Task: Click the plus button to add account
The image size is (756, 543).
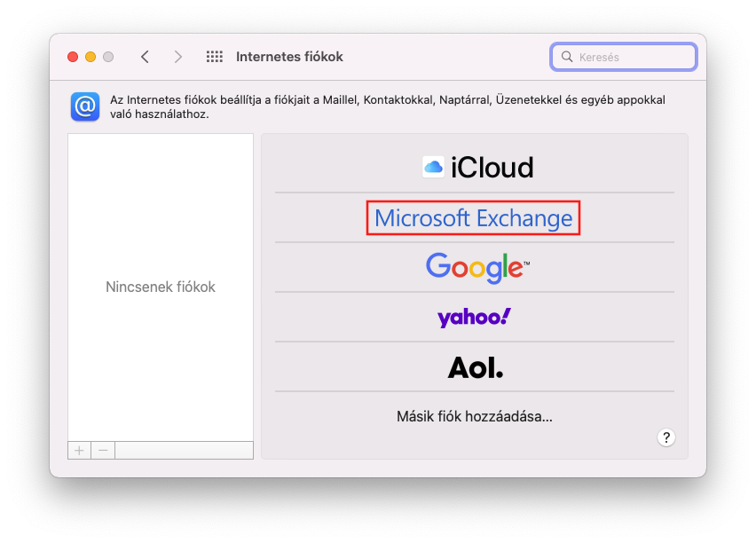Action: click(x=79, y=450)
